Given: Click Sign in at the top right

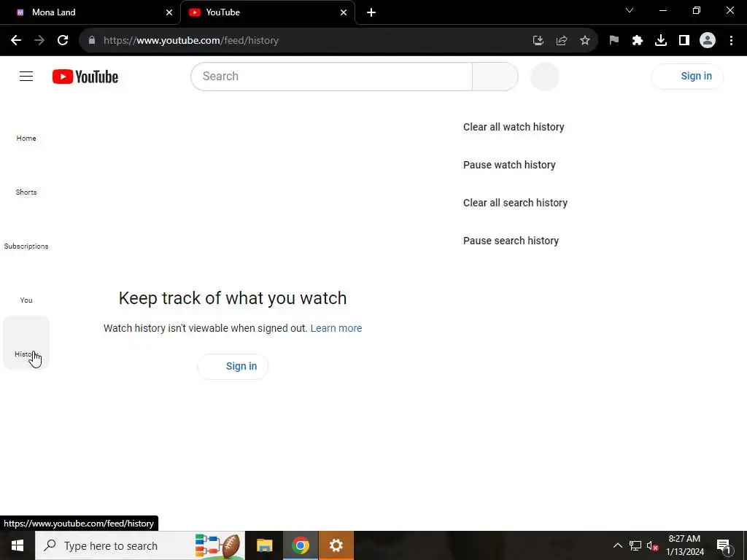Looking at the screenshot, I should 687,76.
